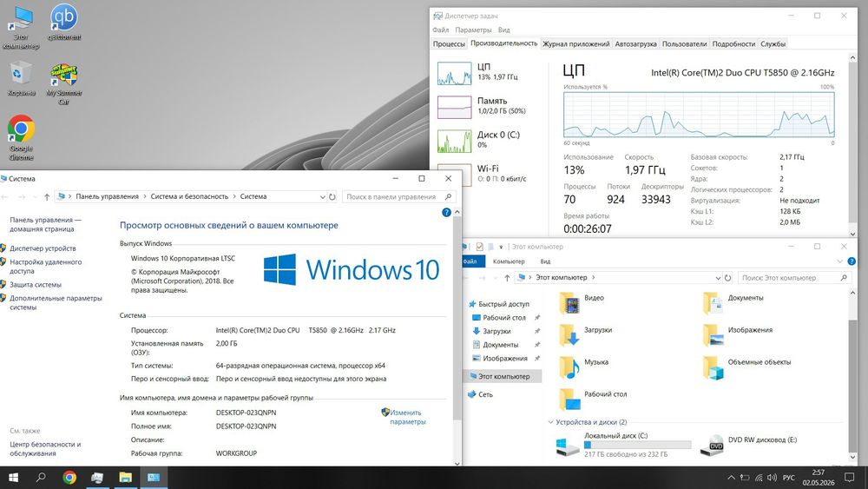Open the Services tab in Task Manager
This screenshot has height=489, width=868.
tap(773, 43)
